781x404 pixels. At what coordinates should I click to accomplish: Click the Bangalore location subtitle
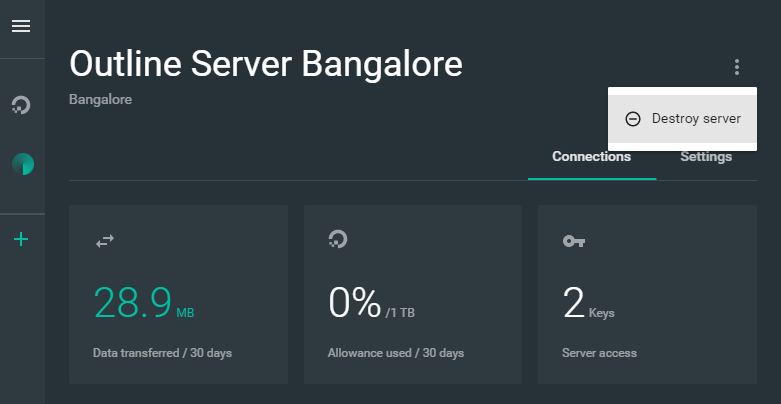(101, 99)
